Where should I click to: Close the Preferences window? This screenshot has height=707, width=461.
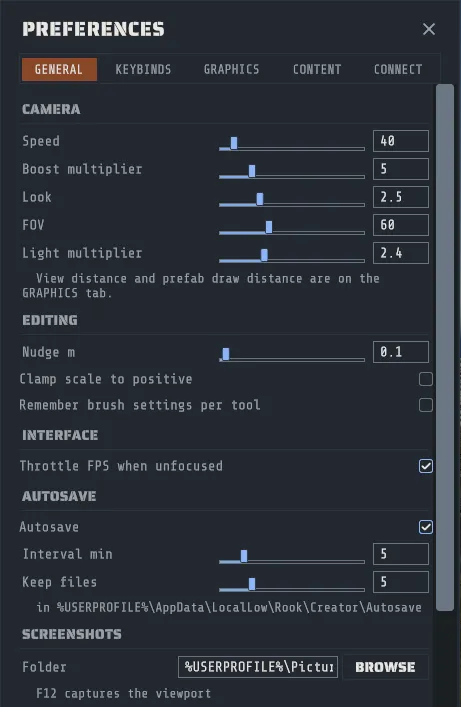pyautogui.click(x=429, y=29)
